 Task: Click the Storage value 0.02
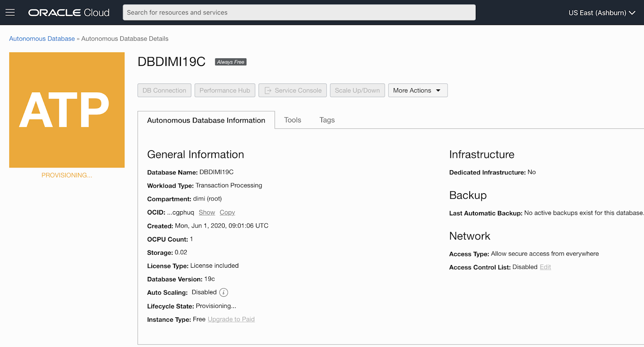click(x=181, y=252)
